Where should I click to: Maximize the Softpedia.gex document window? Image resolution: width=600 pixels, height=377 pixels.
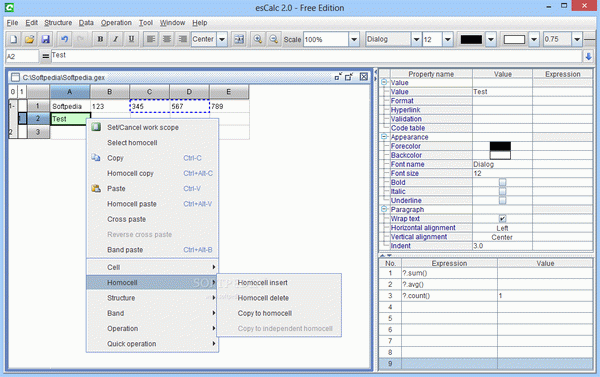(349, 77)
